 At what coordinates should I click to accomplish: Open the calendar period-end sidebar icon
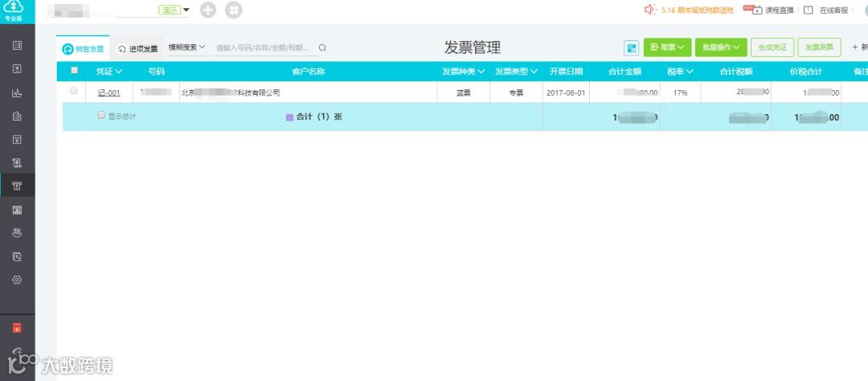(17, 140)
